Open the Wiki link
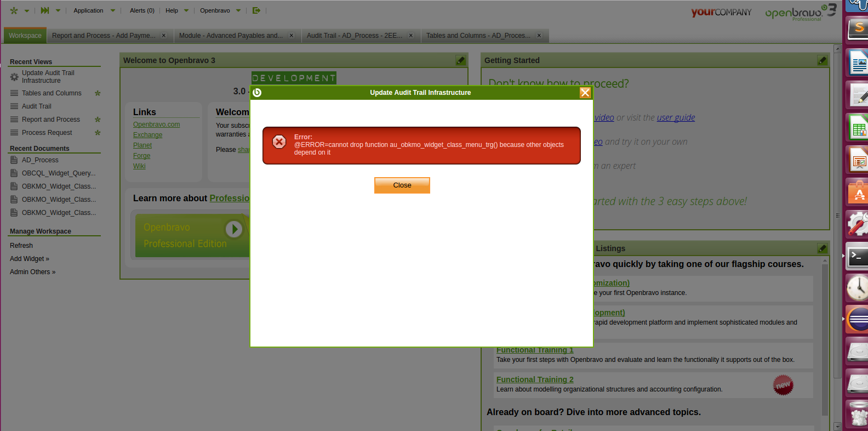This screenshot has height=431, width=868. (139, 166)
